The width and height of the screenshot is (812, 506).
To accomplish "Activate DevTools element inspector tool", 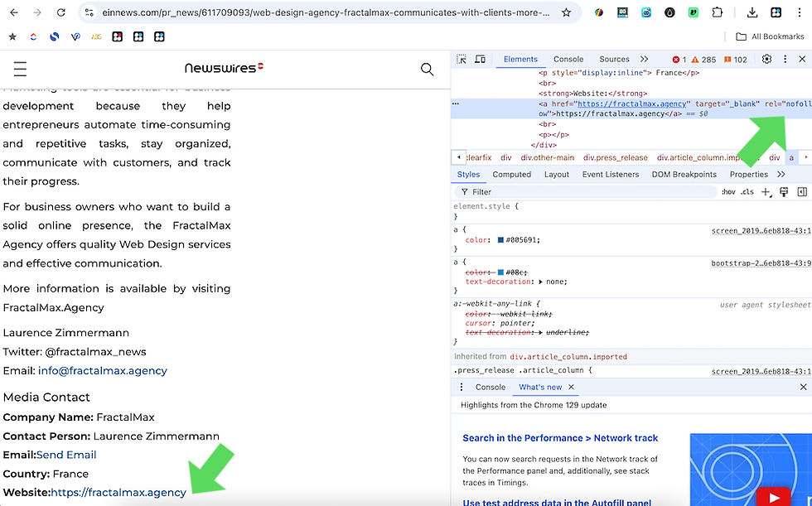I will (x=462, y=59).
